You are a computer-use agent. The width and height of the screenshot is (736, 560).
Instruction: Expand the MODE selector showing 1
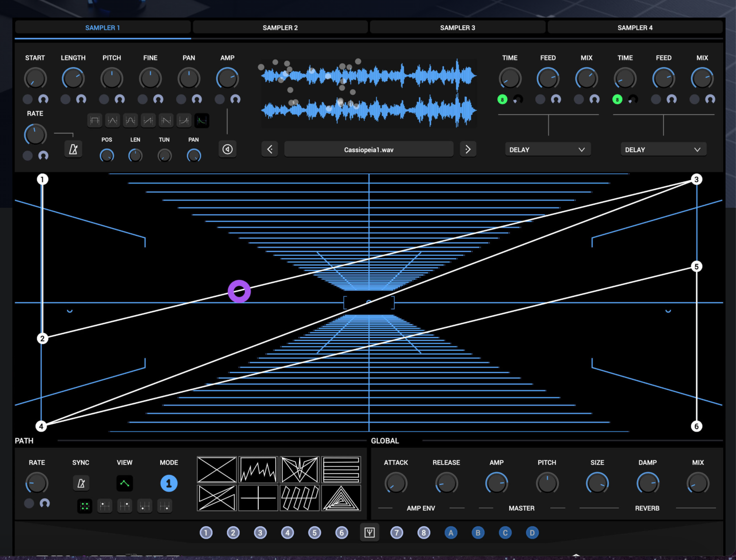pos(169,483)
